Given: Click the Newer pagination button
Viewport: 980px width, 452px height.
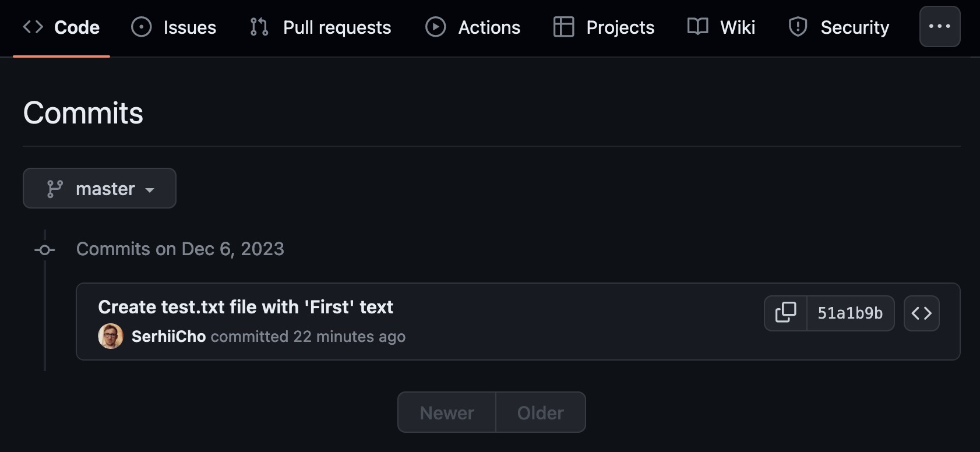Looking at the screenshot, I should click(x=446, y=412).
